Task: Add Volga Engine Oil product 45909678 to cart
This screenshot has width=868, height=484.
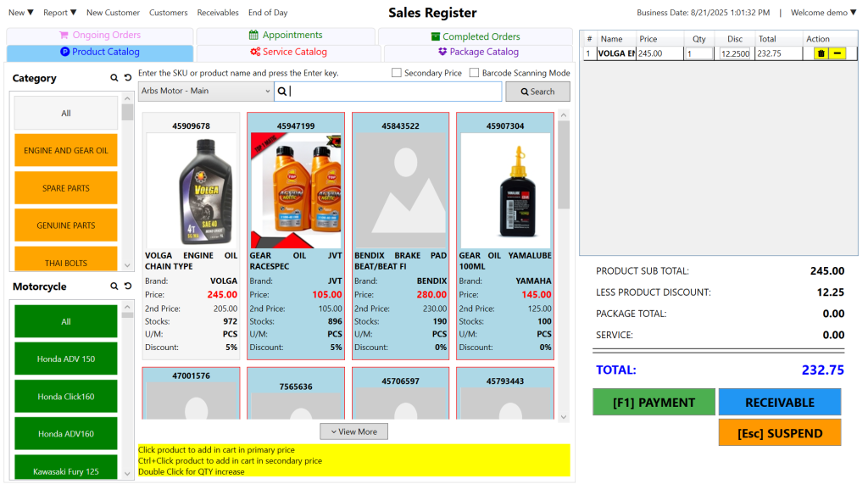Action: tap(191, 236)
